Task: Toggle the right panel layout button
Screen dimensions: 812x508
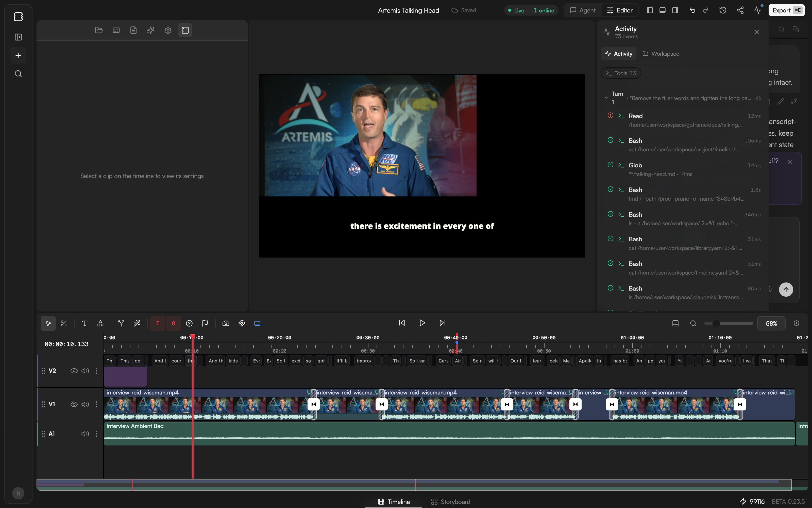Action: [675, 10]
